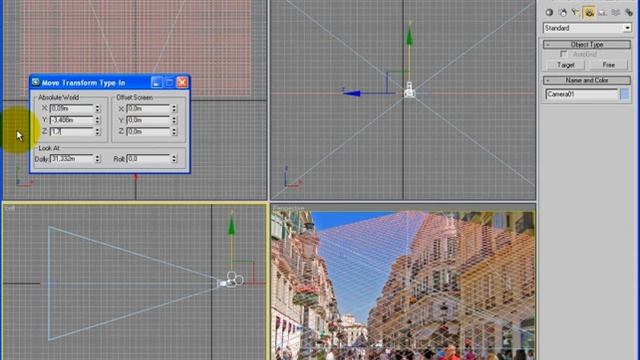Image resolution: width=640 pixels, height=360 pixels.
Task: Click the Absolute:World X input field
Action: 71,109
